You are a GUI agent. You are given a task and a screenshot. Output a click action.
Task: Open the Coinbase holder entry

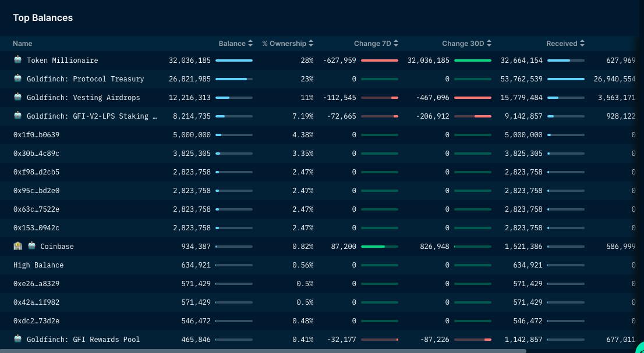coord(57,247)
